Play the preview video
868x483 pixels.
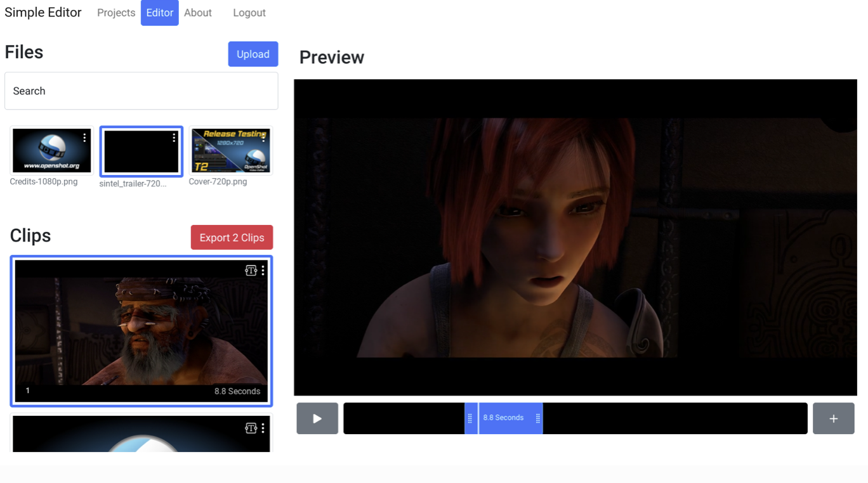coord(317,418)
